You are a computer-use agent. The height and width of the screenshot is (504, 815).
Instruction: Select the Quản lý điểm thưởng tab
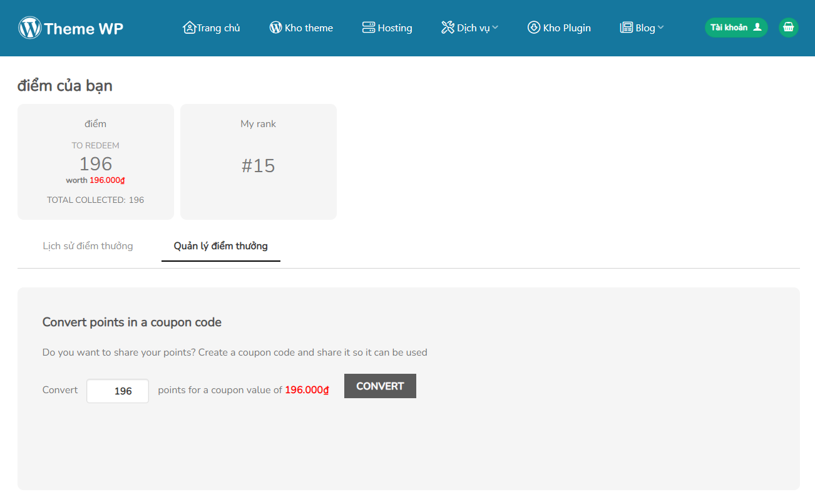(x=220, y=246)
